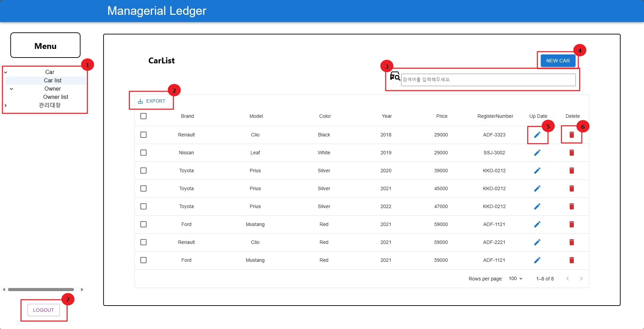The height and width of the screenshot is (329, 644).
Task: Click the RegisterNumber column header
Action: [x=495, y=116]
